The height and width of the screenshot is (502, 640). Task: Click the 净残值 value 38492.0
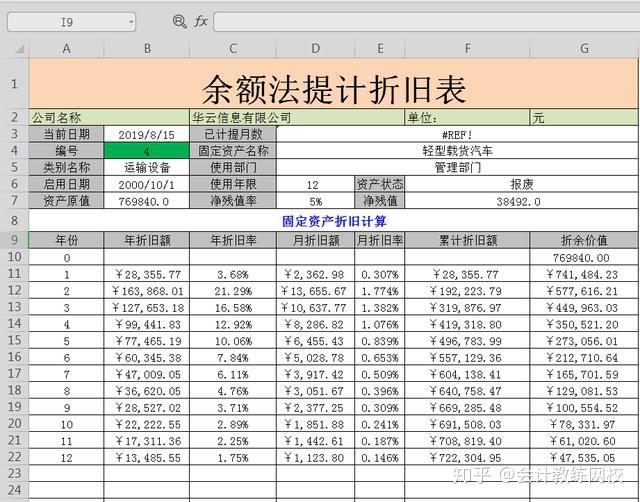click(522, 201)
